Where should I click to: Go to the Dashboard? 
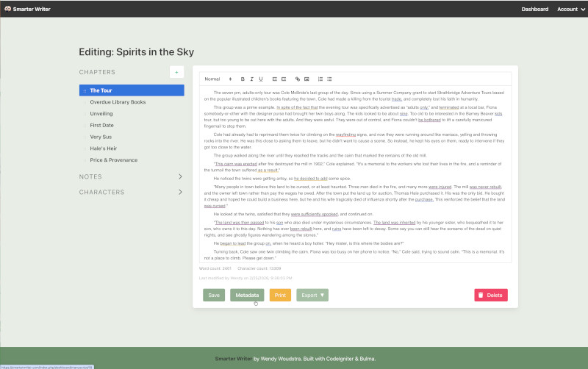click(x=534, y=9)
